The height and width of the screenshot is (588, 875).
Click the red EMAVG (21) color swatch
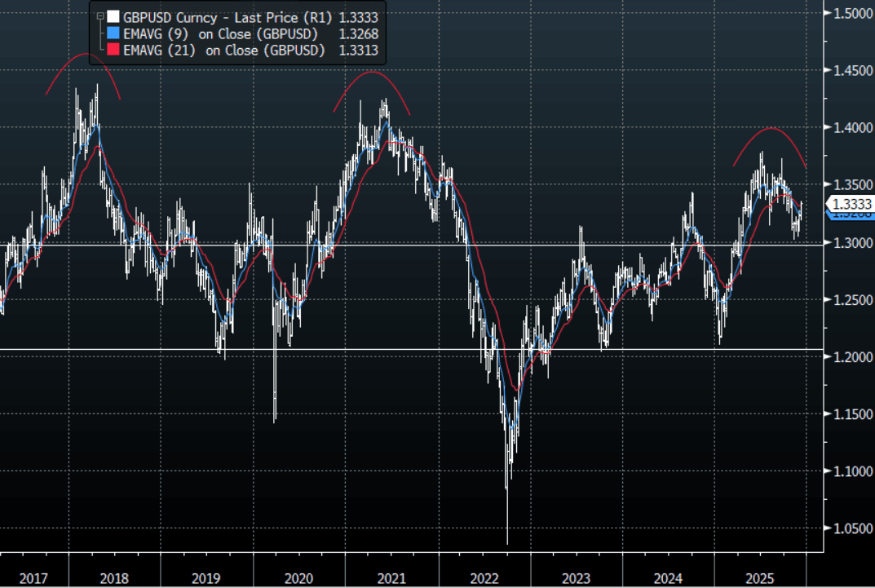click(113, 51)
